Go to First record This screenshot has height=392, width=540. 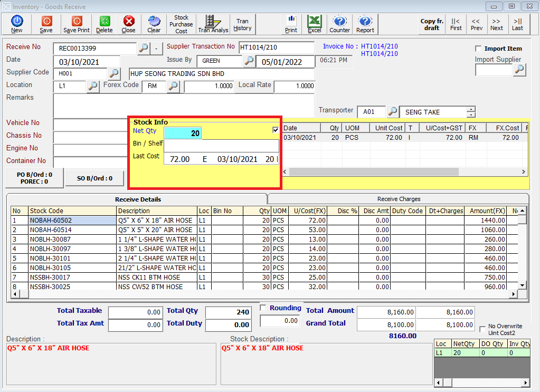coord(456,24)
